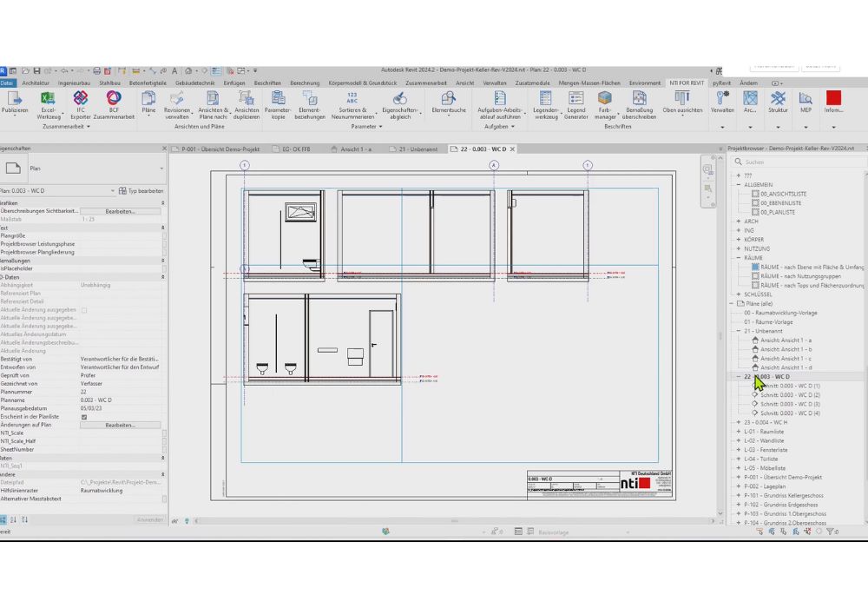Toggle the Plangröße checkbox
Image resolution: width=868 pixels, height=608 pixels.
164,235
